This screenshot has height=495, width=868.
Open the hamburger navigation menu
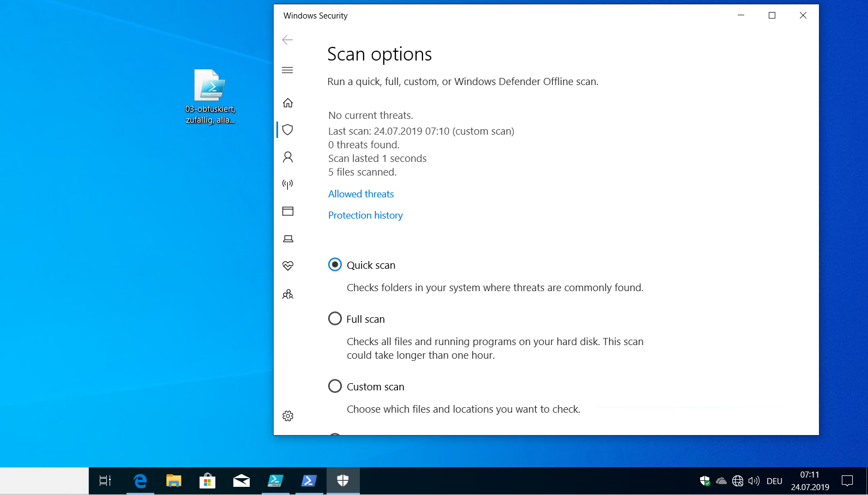287,70
